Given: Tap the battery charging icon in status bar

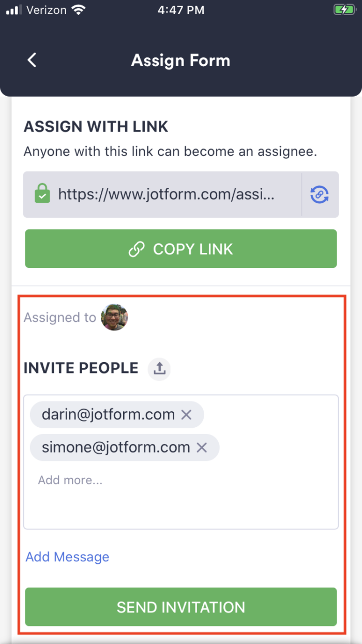Looking at the screenshot, I should (343, 9).
